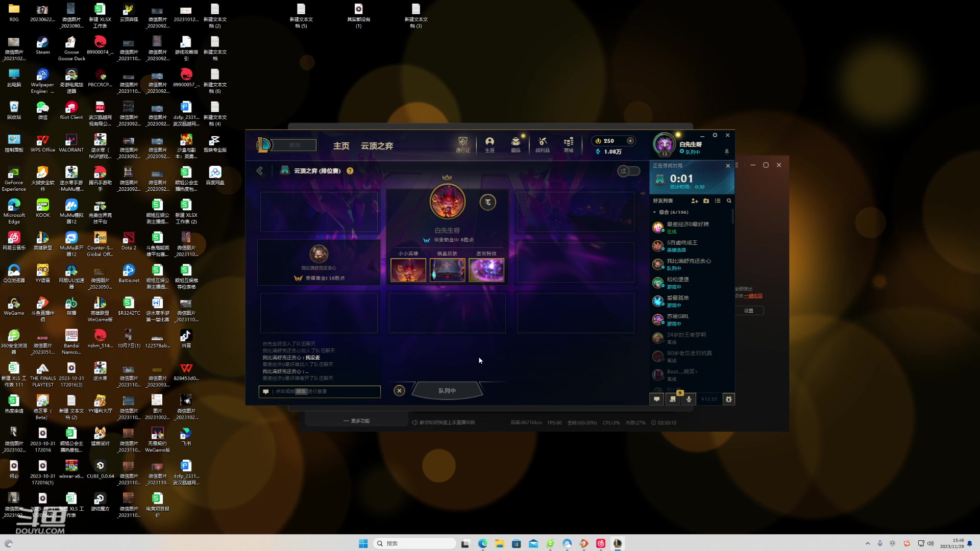Close the 正在寻找对局 matchmaking panel
The image size is (980, 551).
click(x=728, y=166)
